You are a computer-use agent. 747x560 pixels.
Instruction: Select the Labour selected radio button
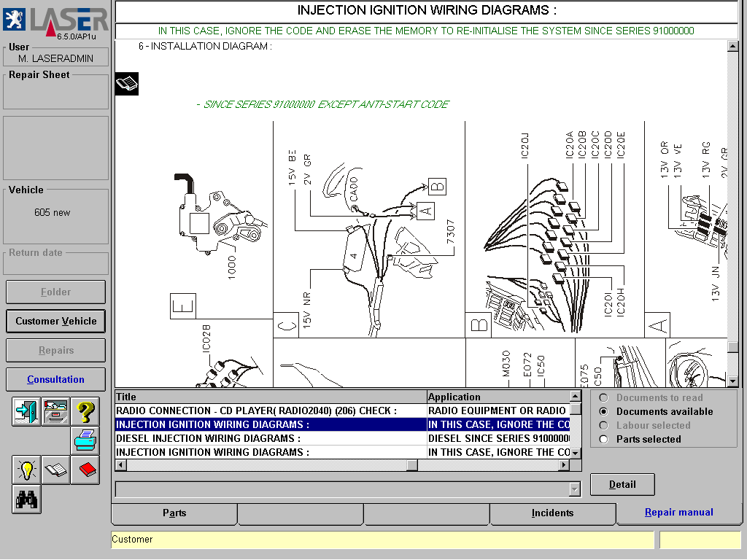point(603,425)
